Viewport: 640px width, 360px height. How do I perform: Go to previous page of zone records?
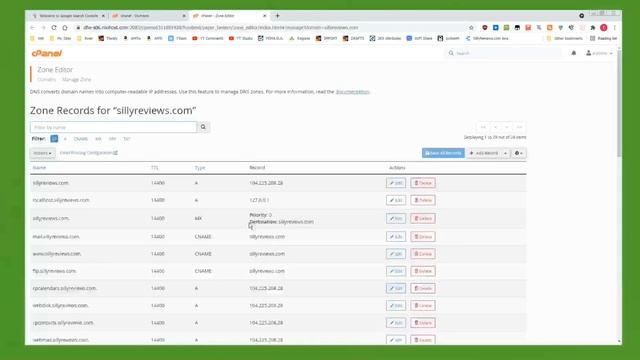pos(496,127)
